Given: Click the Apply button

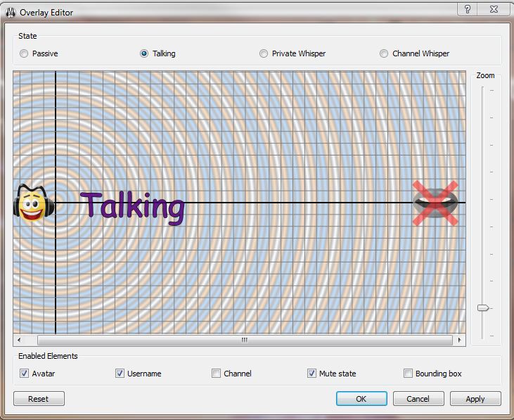Looking at the screenshot, I should pos(475,399).
